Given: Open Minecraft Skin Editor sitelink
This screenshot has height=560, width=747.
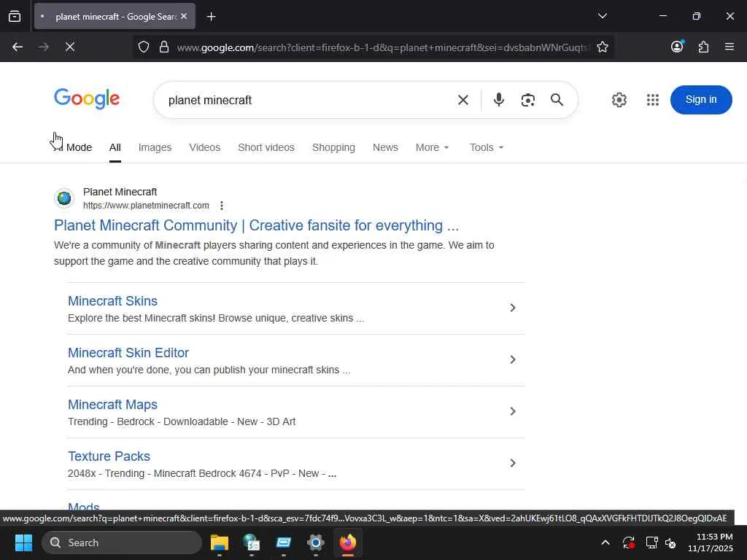Looking at the screenshot, I should point(128,353).
